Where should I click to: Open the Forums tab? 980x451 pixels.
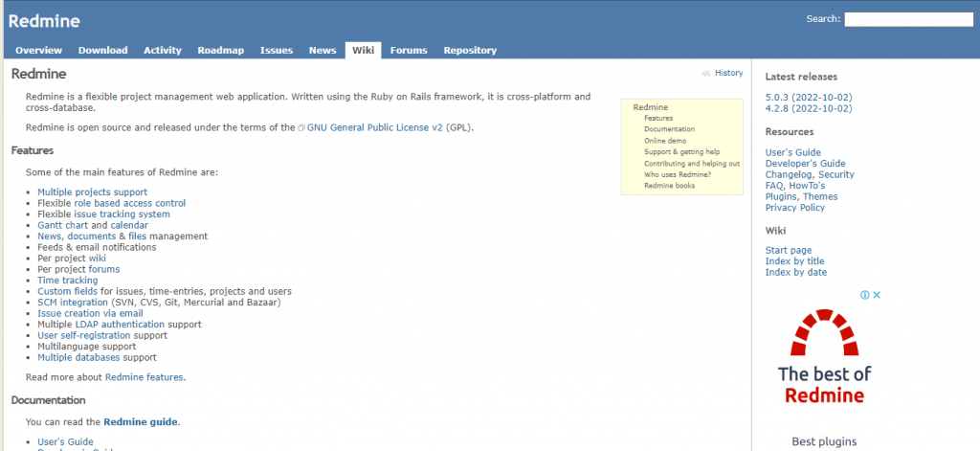(409, 51)
